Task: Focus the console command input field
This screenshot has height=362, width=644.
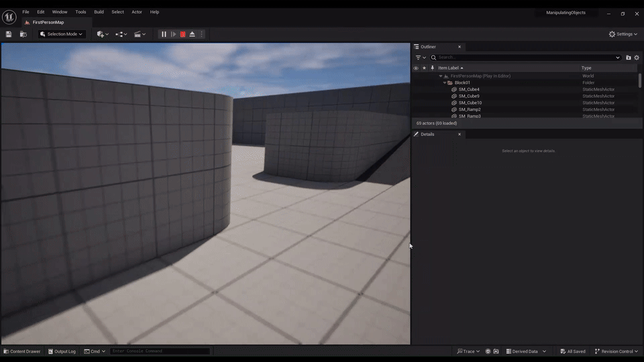Action: pos(160,351)
